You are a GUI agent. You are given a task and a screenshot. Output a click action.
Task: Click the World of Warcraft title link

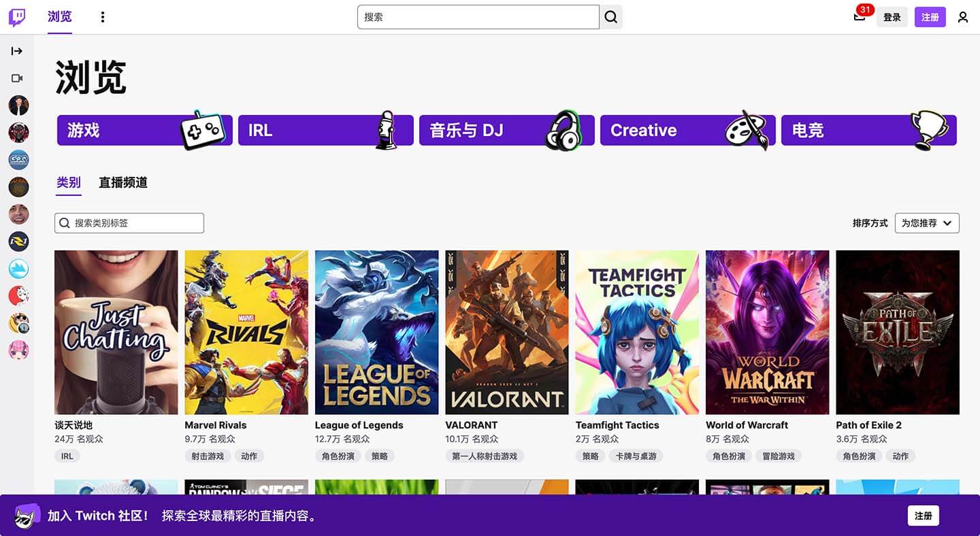747,425
